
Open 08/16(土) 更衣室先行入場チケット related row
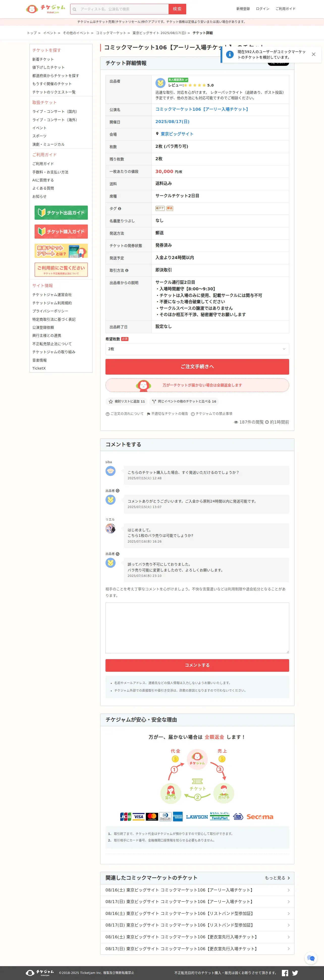coord(197,937)
